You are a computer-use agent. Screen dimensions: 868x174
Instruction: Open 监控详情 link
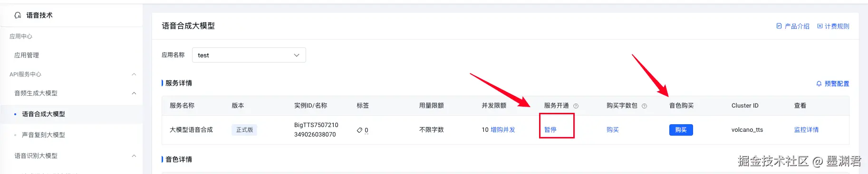(806, 129)
